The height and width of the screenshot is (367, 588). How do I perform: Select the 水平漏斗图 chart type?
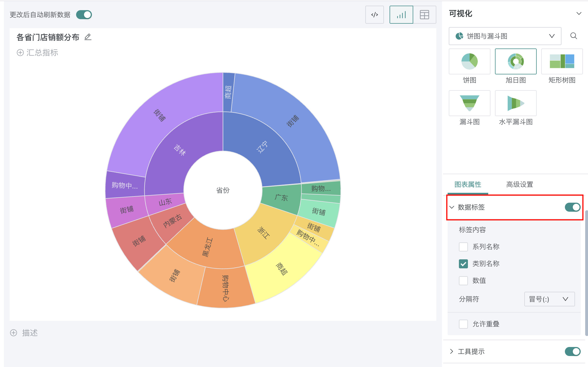pyautogui.click(x=516, y=103)
